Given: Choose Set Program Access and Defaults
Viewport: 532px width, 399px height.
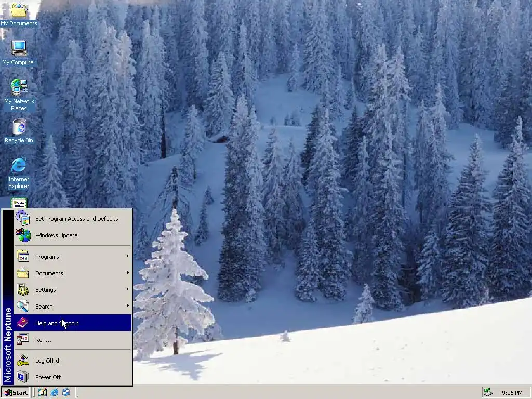Looking at the screenshot, I should point(72,219).
